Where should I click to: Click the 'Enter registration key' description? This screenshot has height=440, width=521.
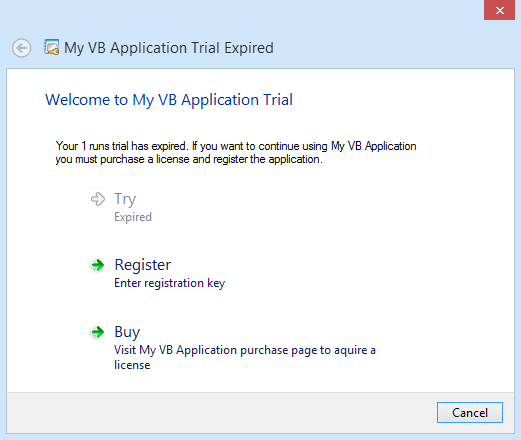[x=170, y=283]
